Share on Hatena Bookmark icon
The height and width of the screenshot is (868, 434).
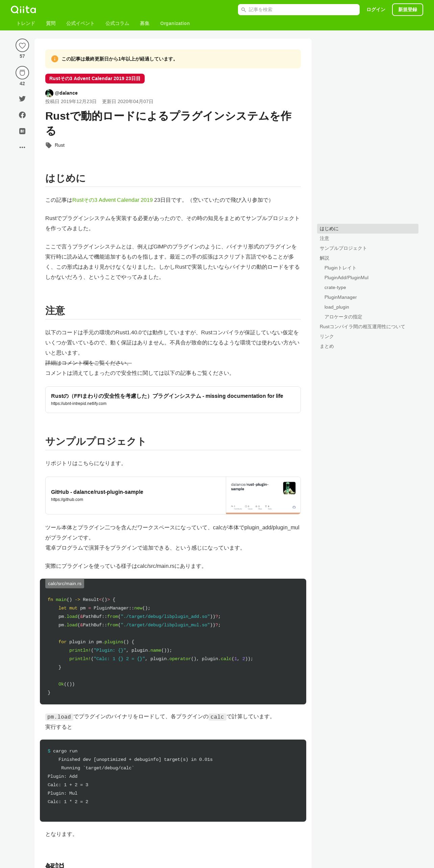click(x=22, y=131)
